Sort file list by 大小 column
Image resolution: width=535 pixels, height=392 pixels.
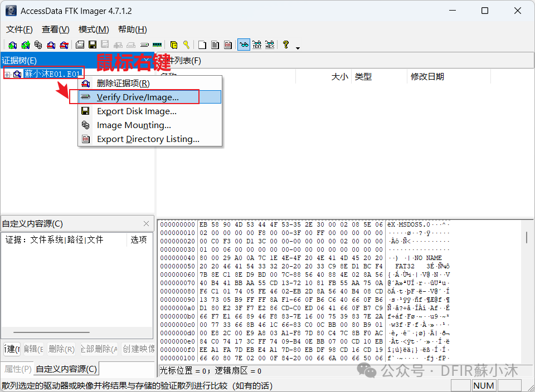323,77
